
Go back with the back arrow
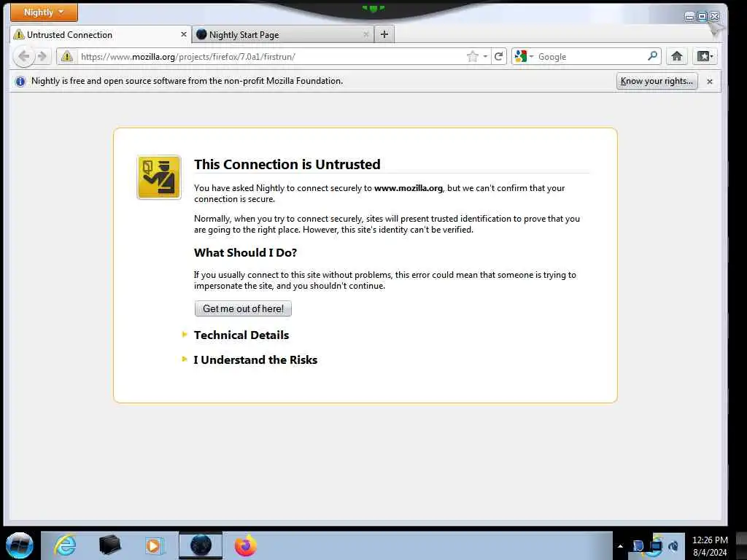click(24, 57)
